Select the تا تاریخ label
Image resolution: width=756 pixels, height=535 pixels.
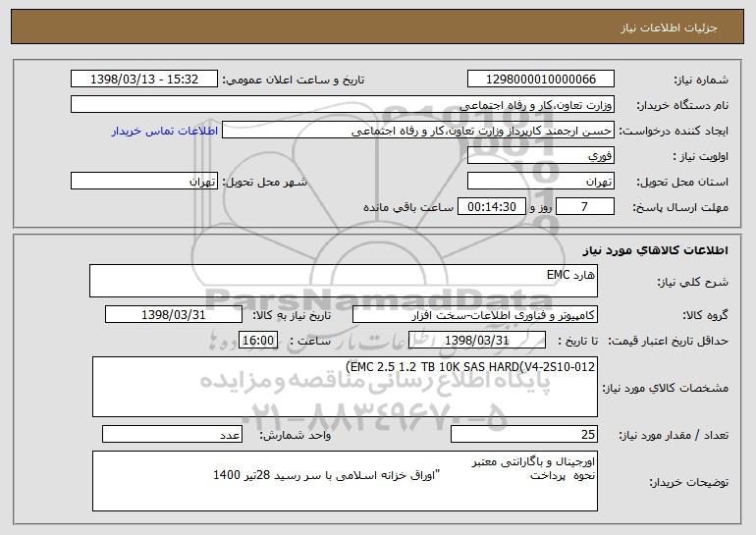coord(577,341)
